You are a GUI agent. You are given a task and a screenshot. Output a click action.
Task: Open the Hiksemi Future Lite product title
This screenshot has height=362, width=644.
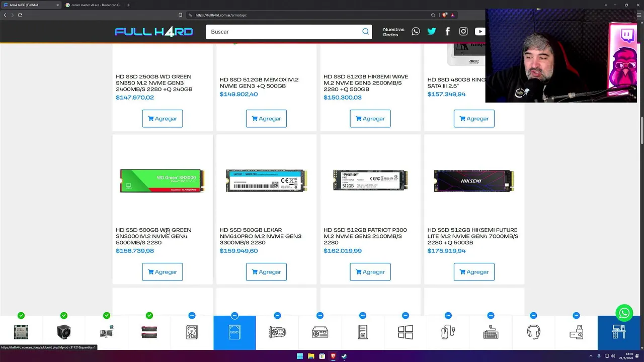[473, 236]
